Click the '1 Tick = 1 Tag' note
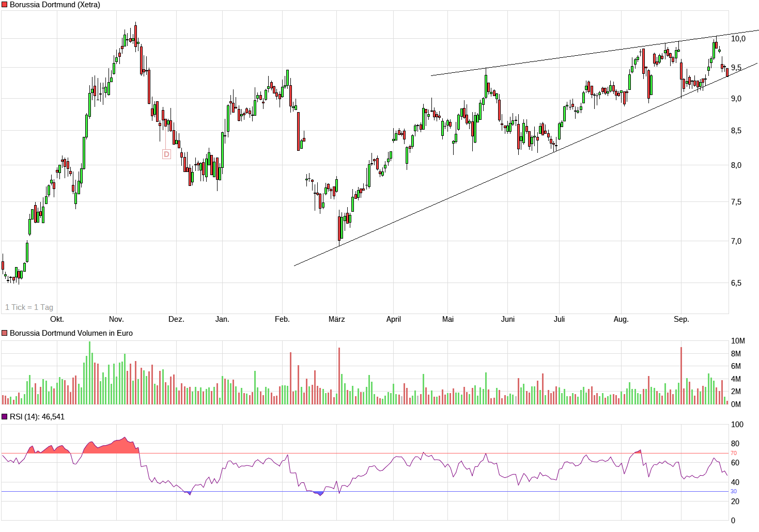The image size is (759, 532). 29,307
